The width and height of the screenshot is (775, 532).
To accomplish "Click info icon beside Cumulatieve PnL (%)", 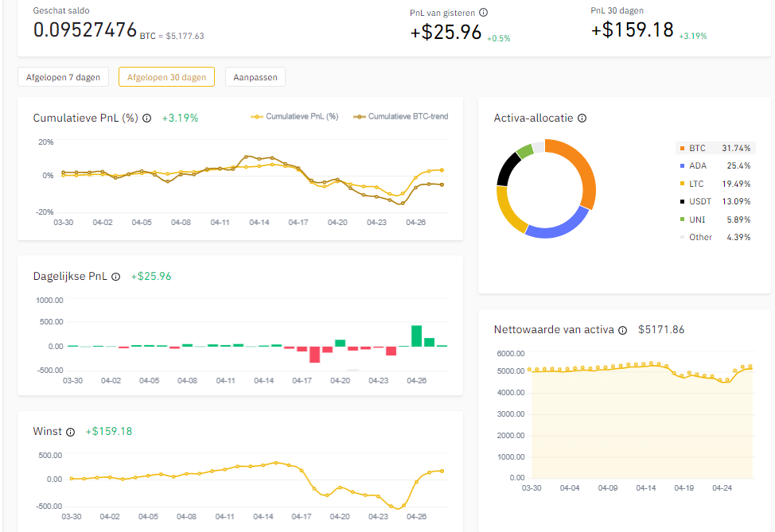I will tap(146, 118).
